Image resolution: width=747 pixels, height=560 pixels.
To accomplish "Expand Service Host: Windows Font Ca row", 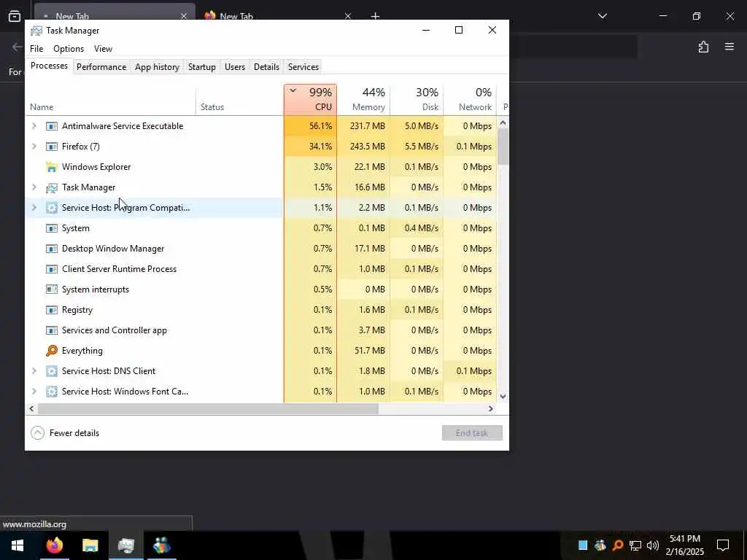I will (34, 392).
